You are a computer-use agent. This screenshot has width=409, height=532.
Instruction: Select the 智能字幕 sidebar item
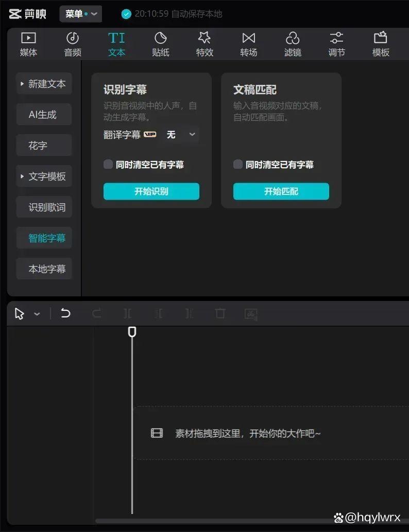click(x=44, y=238)
